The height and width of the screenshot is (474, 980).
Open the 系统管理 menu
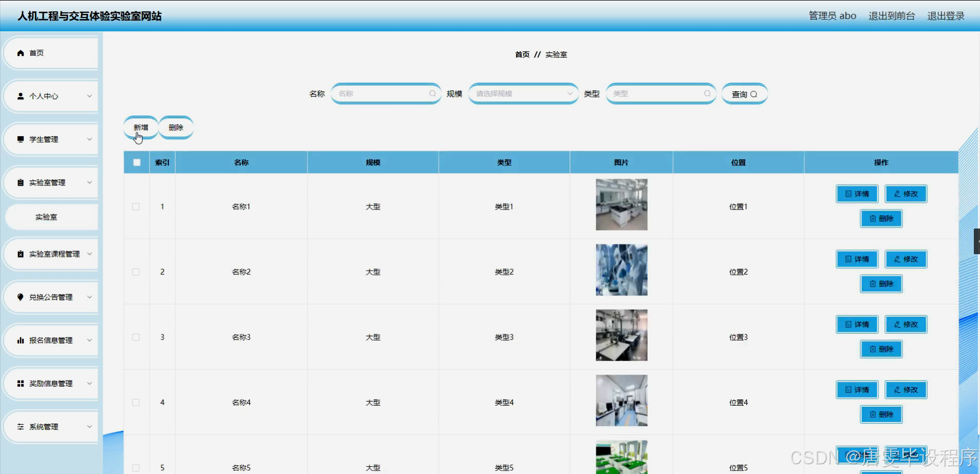coord(50,426)
